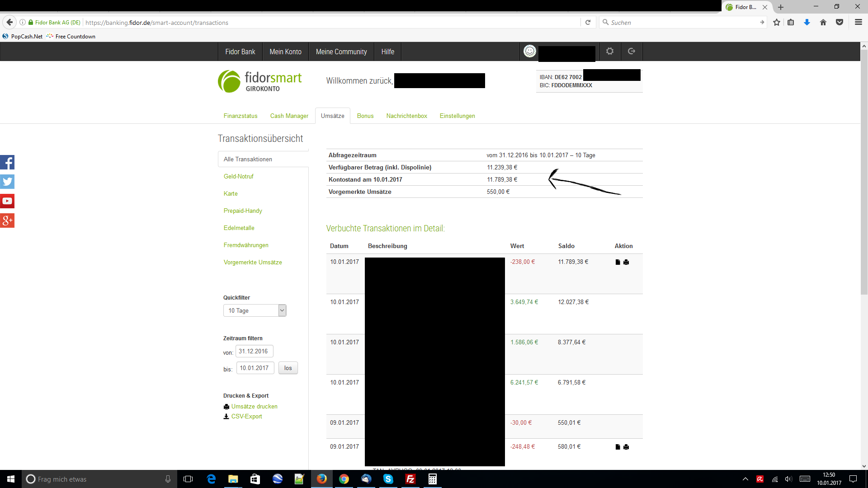Open Firefox hamburger menu
The height and width of the screenshot is (488, 868).
[x=858, y=23]
